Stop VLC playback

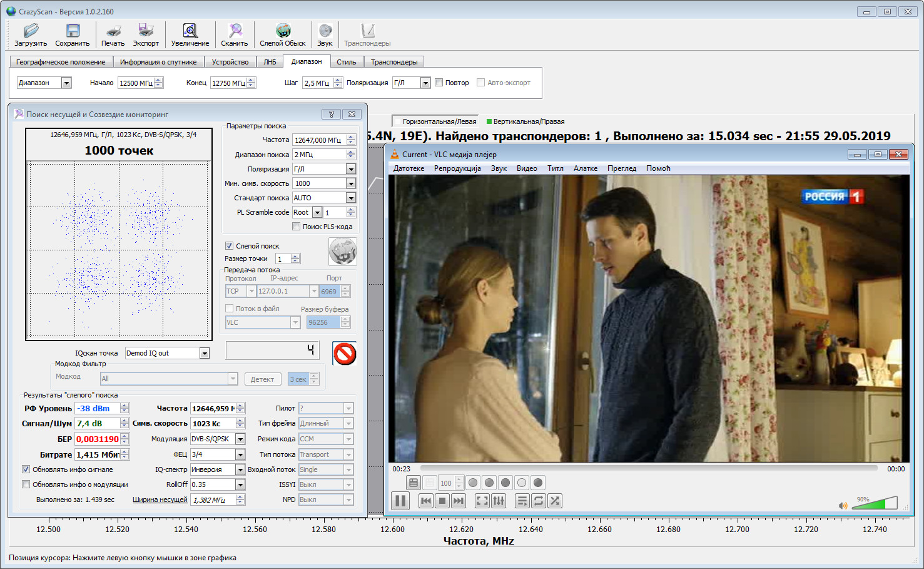click(x=442, y=501)
